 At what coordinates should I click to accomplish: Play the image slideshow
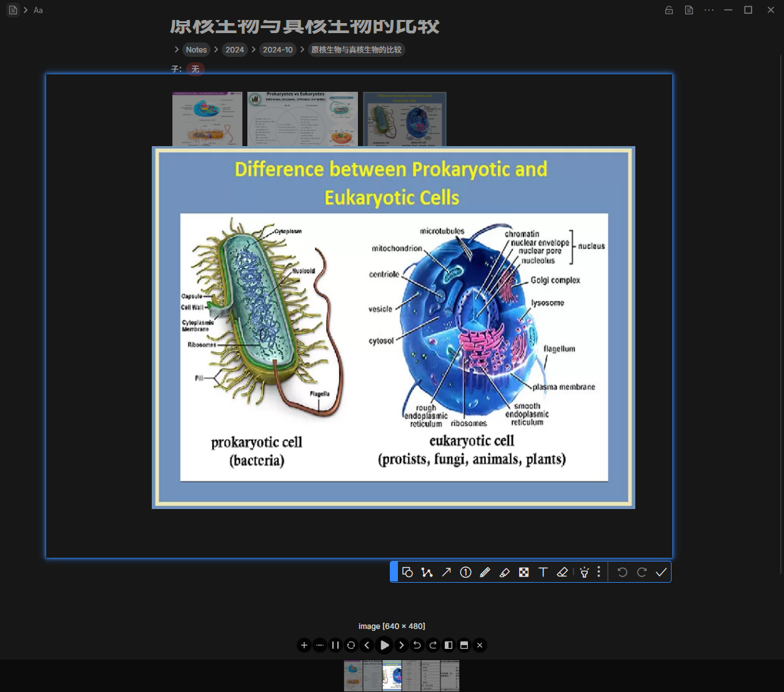384,645
